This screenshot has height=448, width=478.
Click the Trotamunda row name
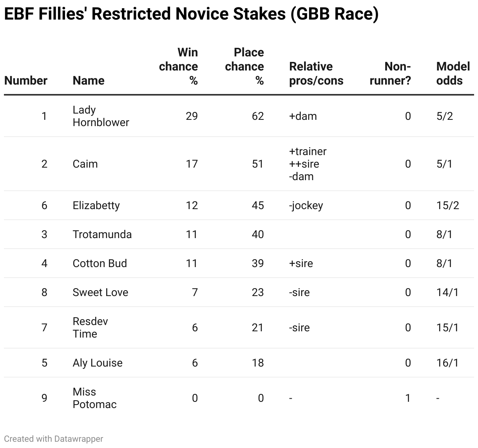click(102, 235)
